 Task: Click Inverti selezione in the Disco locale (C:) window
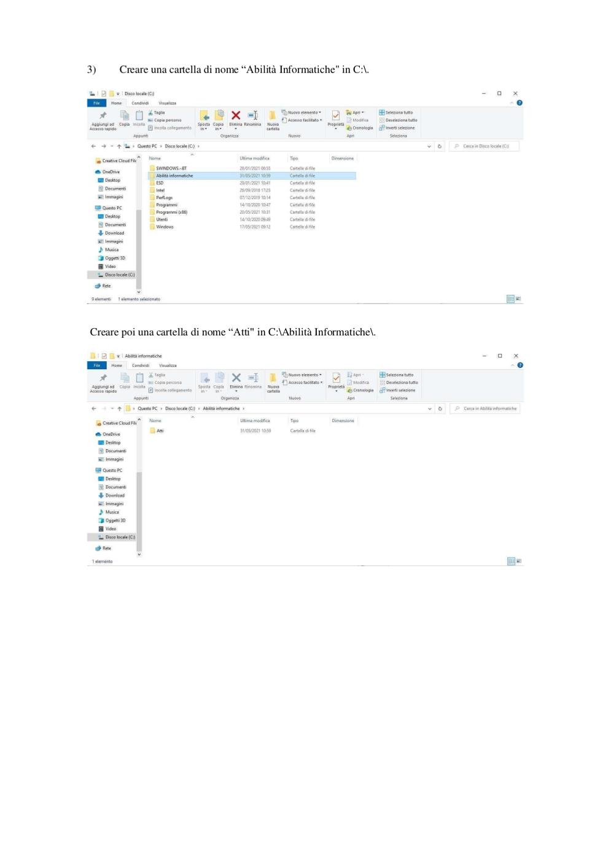pyautogui.click(x=397, y=128)
